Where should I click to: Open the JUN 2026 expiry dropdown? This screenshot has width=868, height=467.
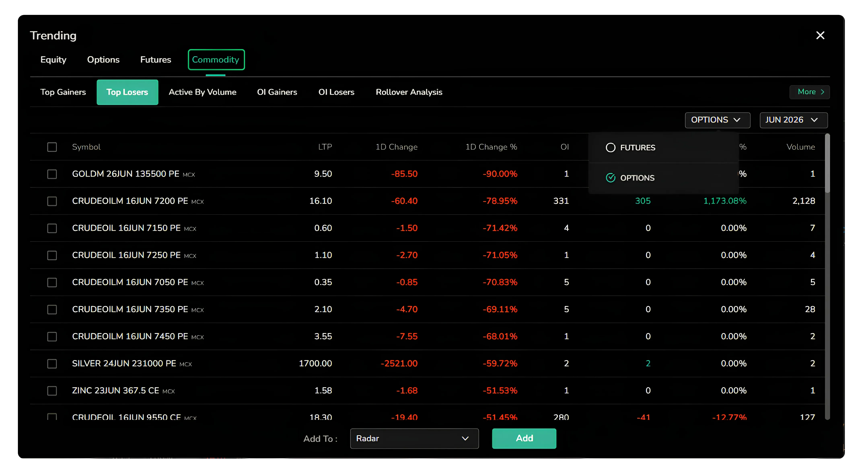(x=793, y=120)
